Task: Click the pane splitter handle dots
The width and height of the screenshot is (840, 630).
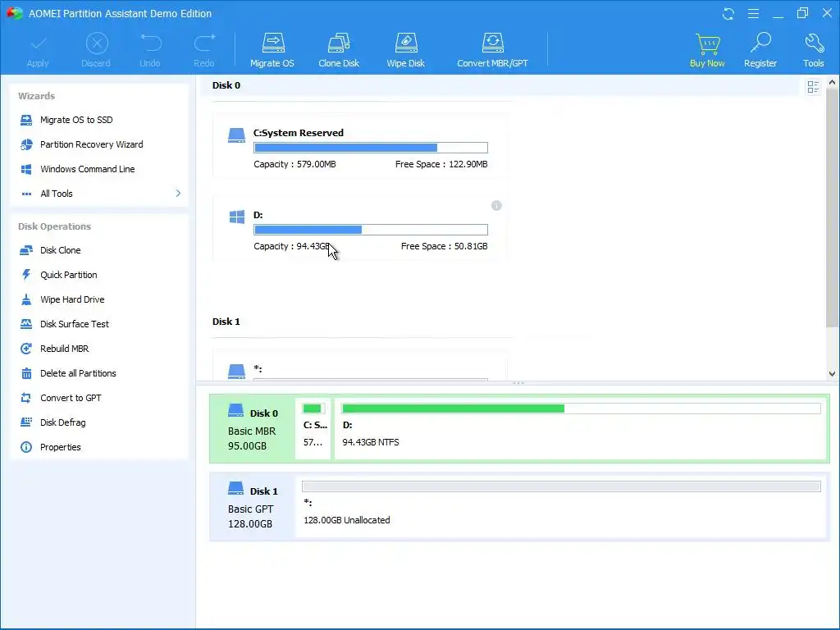Action: click(518, 383)
